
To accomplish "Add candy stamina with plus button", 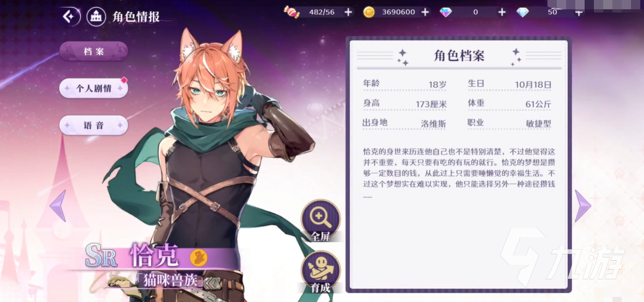I will pos(348,12).
